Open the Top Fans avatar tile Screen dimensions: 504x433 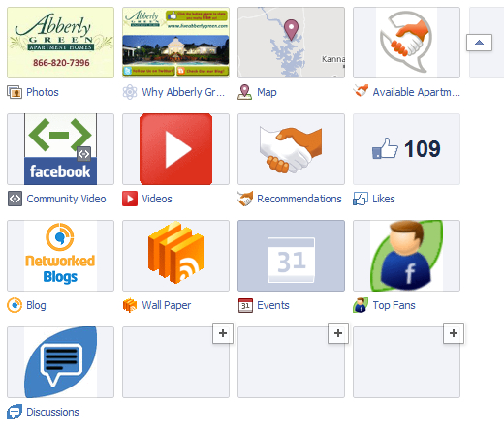tap(406, 256)
